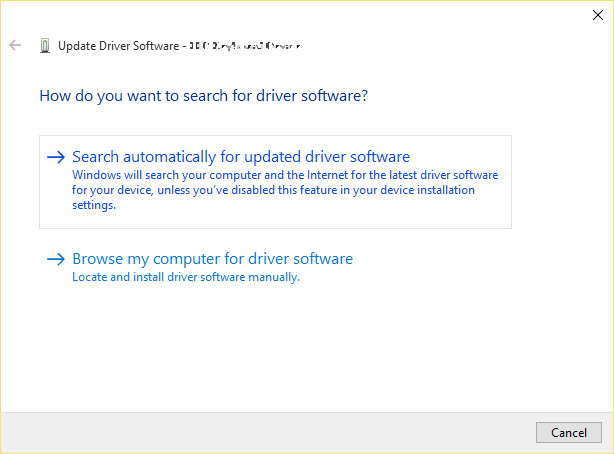Close the Update Driver Software dialog
The width and height of the screenshot is (614, 454).
click(598, 14)
